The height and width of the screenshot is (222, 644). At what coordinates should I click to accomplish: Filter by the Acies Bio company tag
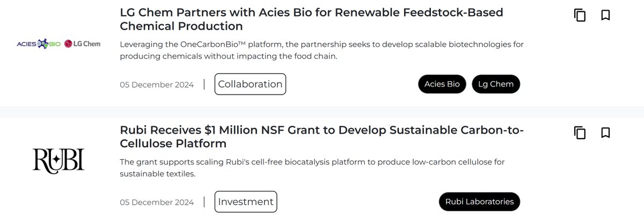tap(442, 84)
